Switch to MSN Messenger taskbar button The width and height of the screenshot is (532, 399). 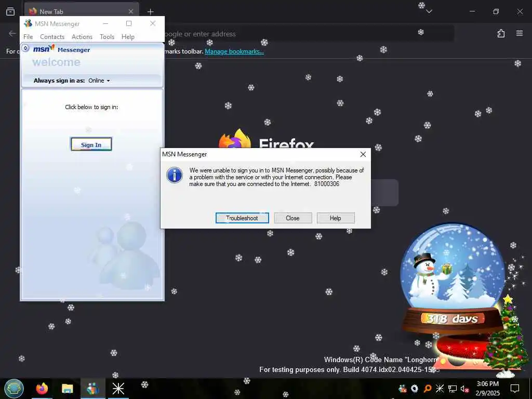[x=92, y=389]
